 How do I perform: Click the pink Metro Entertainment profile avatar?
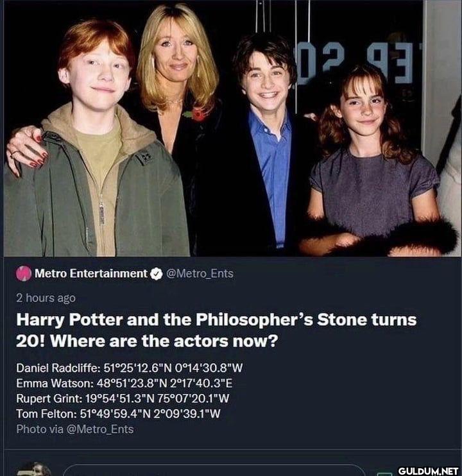click(24, 274)
